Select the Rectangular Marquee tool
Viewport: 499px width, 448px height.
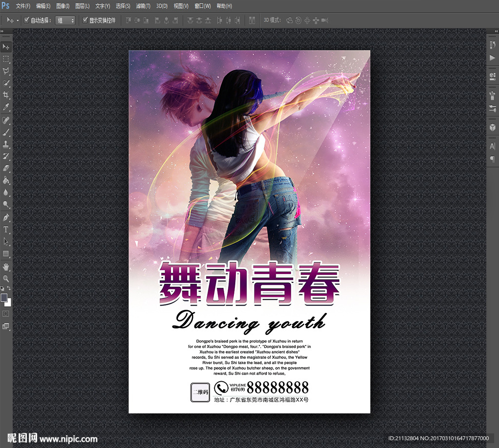pyautogui.click(x=6, y=59)
